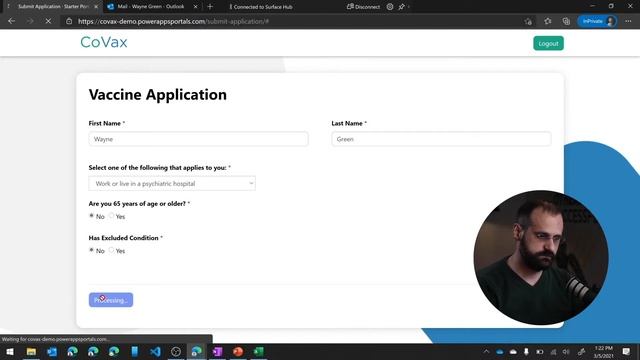Click the Disconnect button in connection bar
This screenshot has width=640, height=360.
pos(363,7)
